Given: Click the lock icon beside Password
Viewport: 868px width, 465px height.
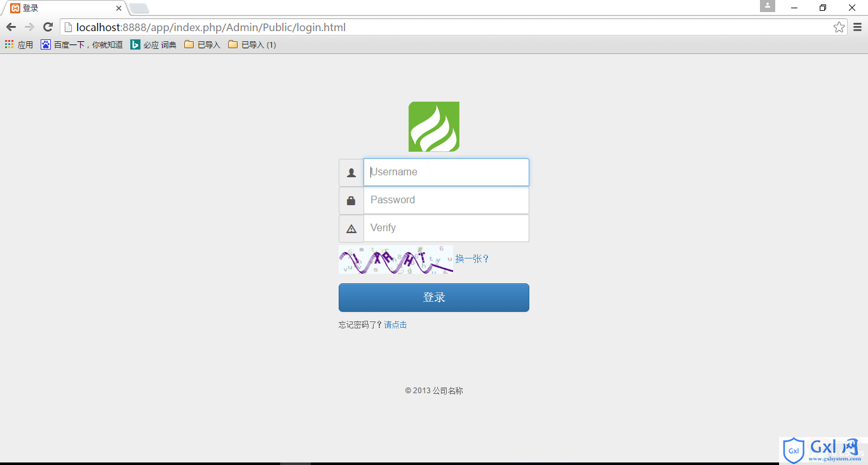Looking at the screenshot, I should (351, 200).
